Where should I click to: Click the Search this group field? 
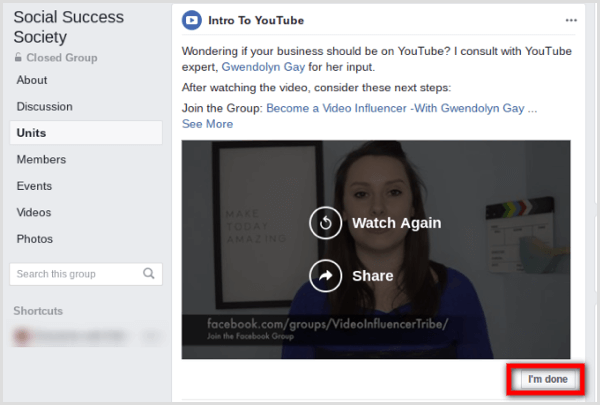pyautogui.click(x=86, y=274)
